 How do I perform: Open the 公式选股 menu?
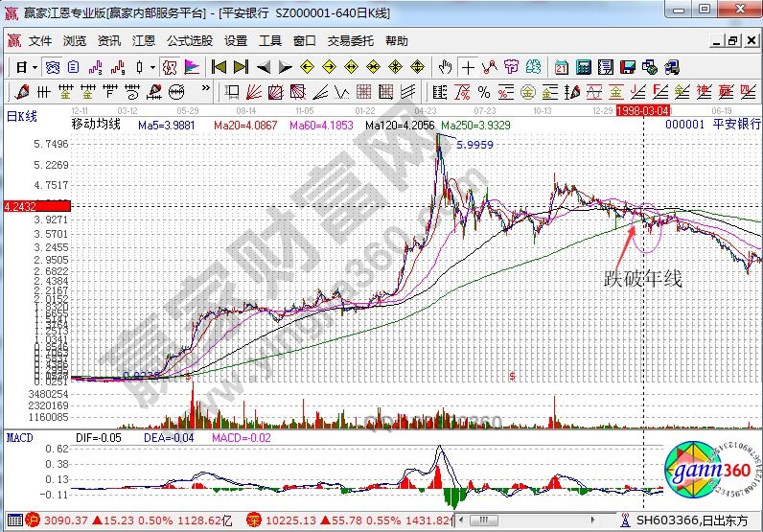(190, 41)
